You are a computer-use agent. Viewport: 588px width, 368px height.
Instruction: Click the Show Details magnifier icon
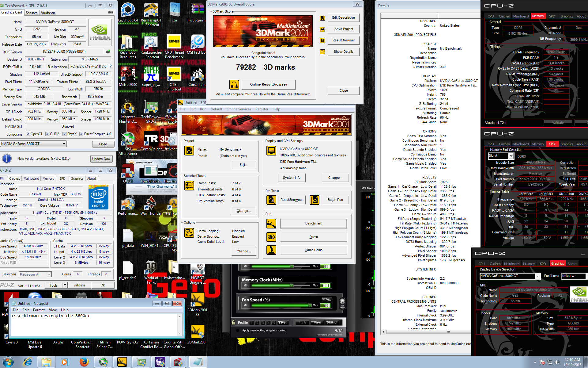click(322, 52)
